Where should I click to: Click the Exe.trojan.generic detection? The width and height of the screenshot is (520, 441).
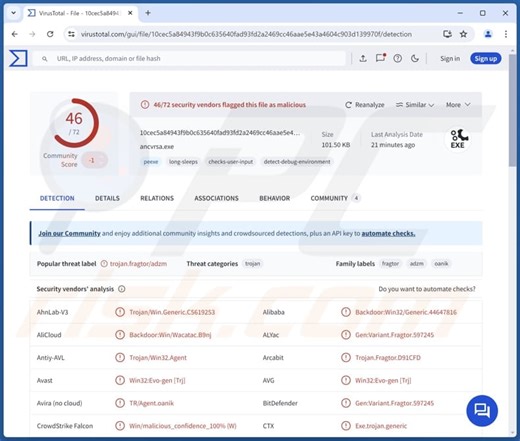[x=381, y=426]
